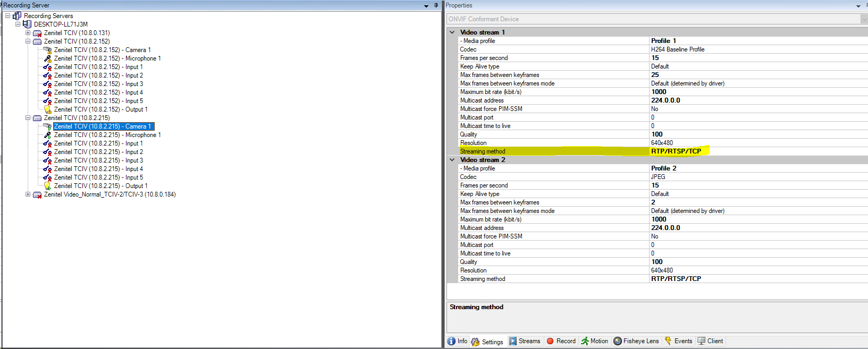Screen dimensions: 868x349
Task: Open the ONVIF Conformant Device dropdown
Action: [x=864, y=19]
